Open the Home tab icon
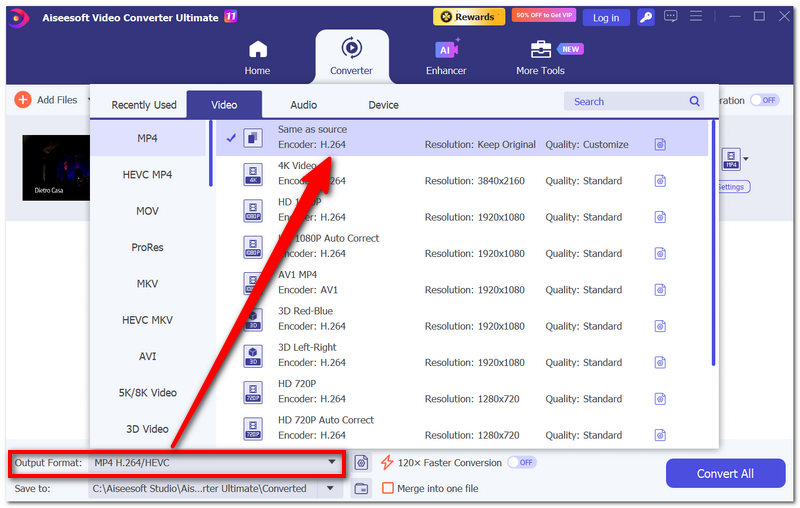The height and width of the screenshot is (508, 800). pos(258,49)
